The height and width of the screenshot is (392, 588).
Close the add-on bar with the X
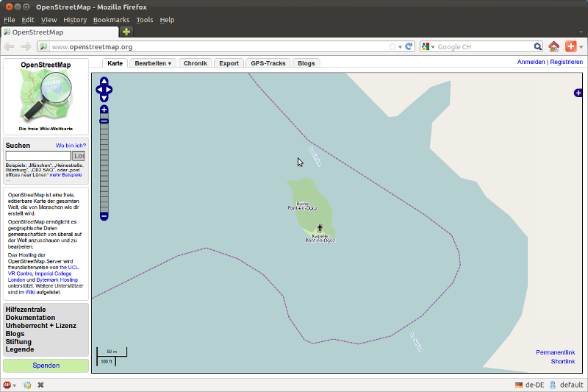(x=41, y=385)
